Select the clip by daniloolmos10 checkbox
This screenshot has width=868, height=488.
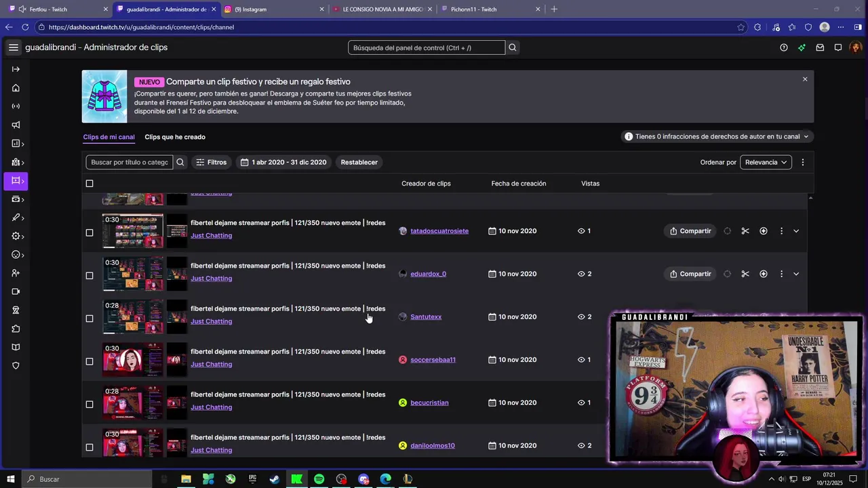click(90, 447)
